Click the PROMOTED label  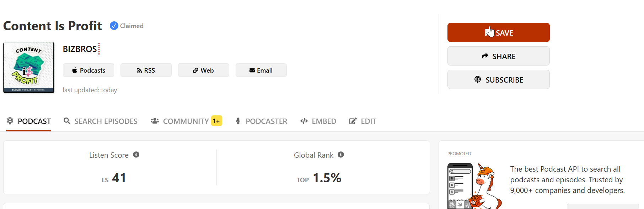pos(459,153)
